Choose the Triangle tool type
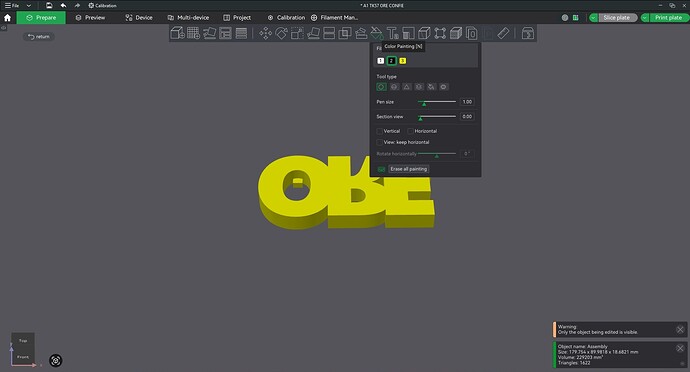This screenshot has height=372, width=690. point(407,87)
